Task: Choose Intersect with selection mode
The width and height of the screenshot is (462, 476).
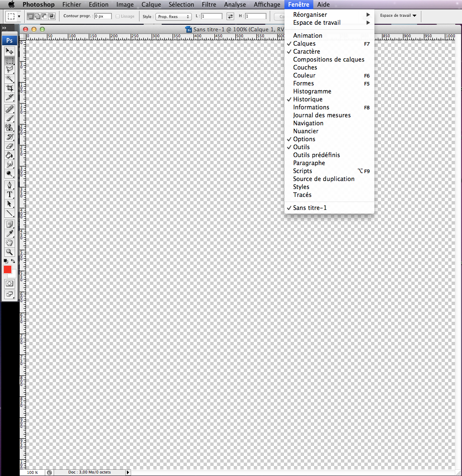Action: (x=52, y=16)
